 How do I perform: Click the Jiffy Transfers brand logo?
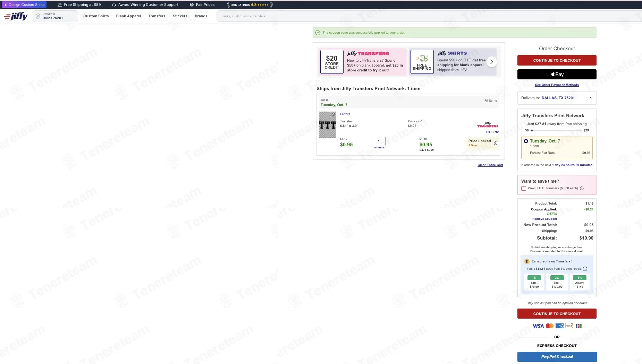(x=488, y=125)
